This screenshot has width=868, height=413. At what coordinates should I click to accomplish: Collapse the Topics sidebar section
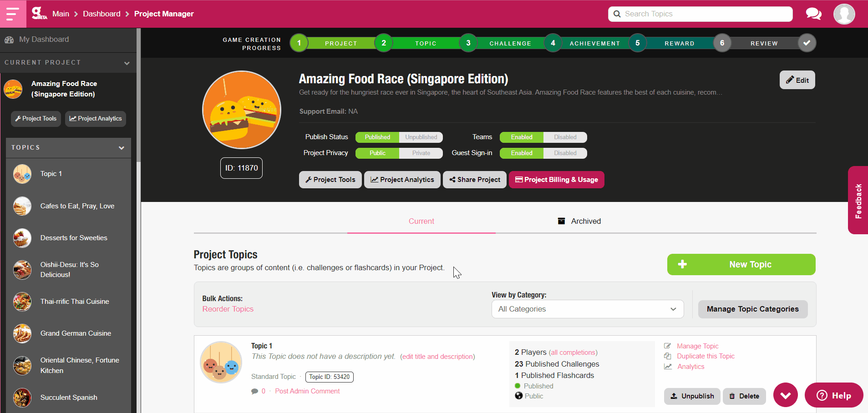pos(121,148)
